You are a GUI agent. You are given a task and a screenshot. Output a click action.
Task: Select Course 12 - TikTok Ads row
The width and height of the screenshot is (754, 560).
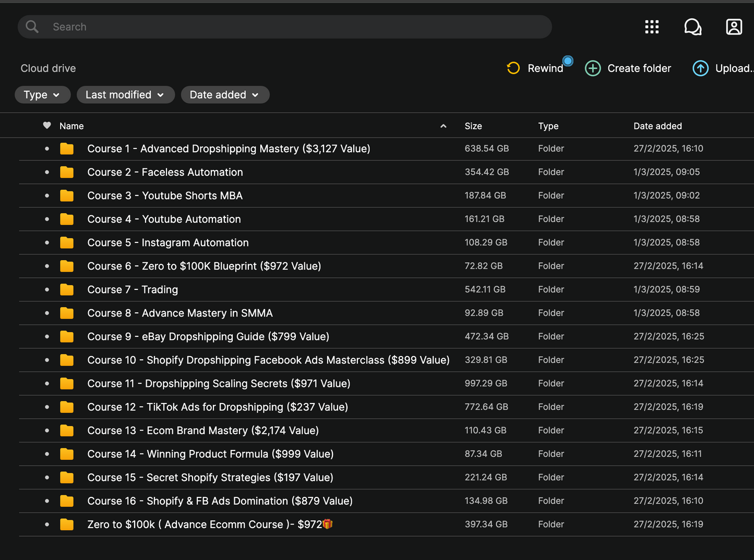point(218,407)
